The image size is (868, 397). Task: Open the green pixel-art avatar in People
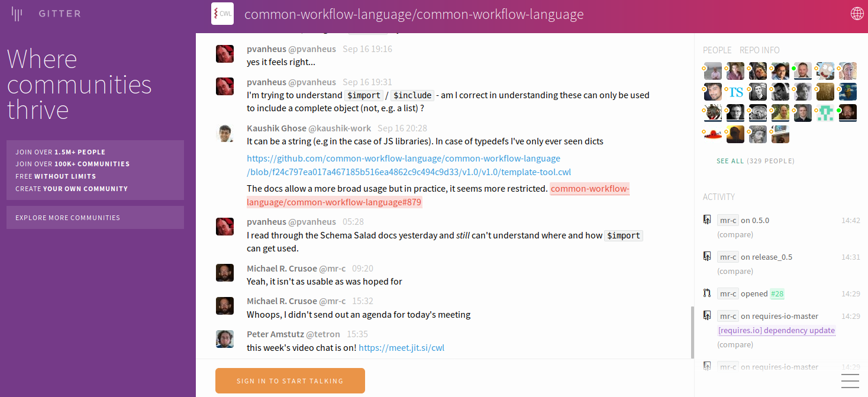(825, 113)
